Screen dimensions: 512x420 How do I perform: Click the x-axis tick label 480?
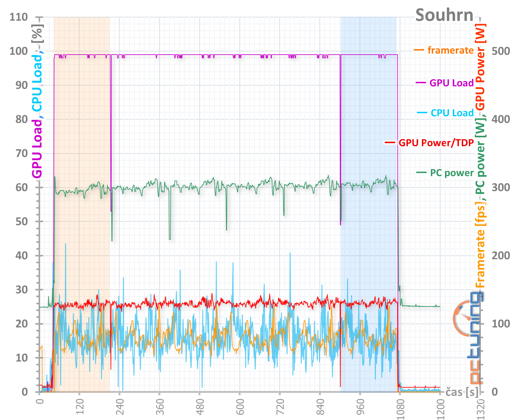[x=200, y=407]
